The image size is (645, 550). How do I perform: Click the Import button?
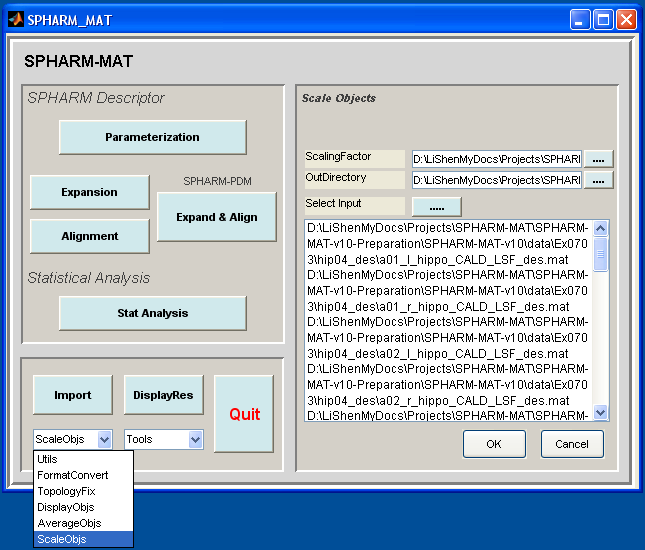72,395
